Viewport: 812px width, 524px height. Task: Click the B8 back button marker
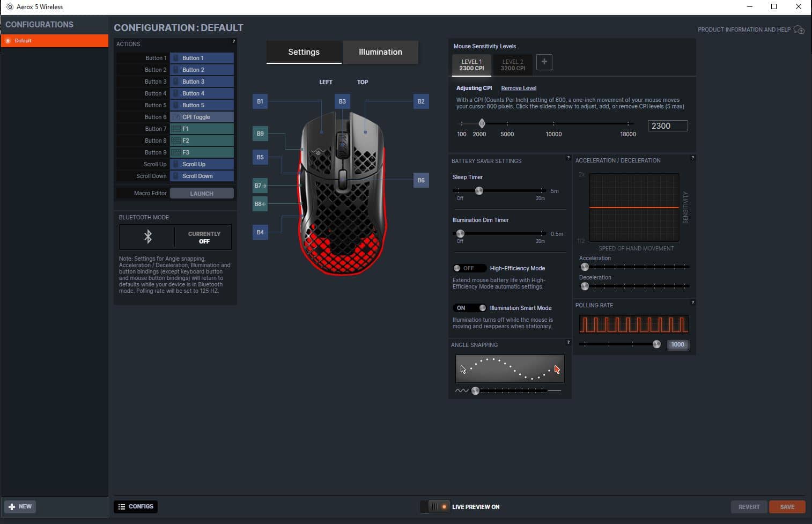[x=260, y=204]
